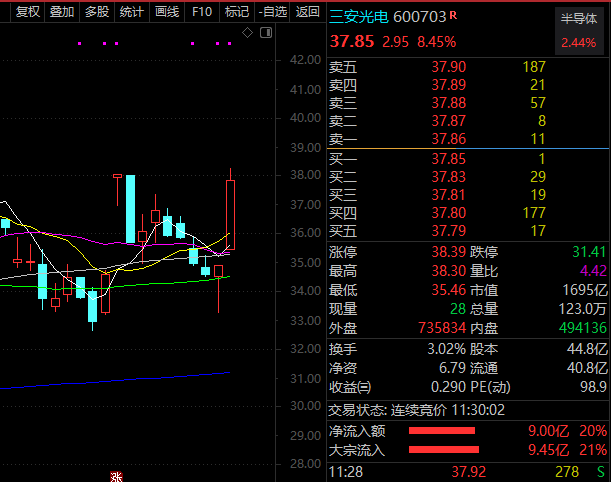Click 跌停 limit-down price 31.41
The image size is (611, 482).
[589, 252]
